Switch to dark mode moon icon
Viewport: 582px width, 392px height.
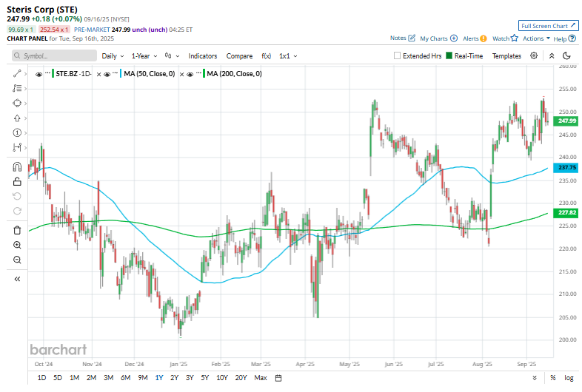(566, 55)
